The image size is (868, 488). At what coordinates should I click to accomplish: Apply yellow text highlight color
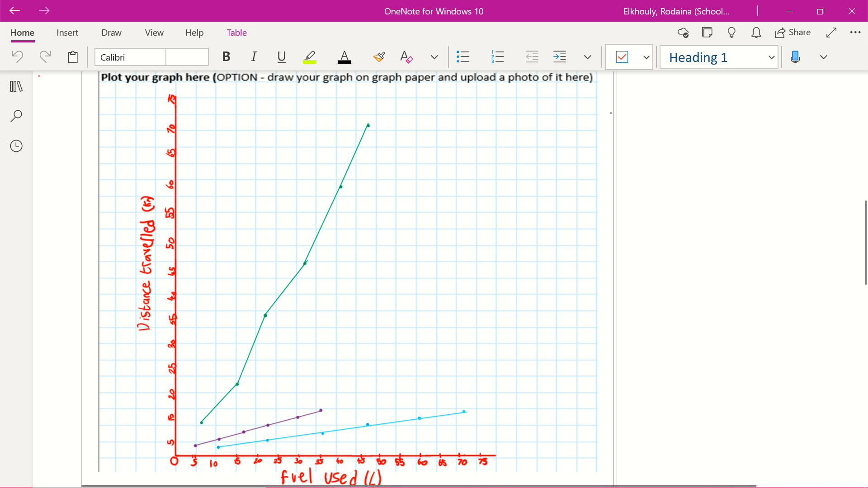pos(310,57)
